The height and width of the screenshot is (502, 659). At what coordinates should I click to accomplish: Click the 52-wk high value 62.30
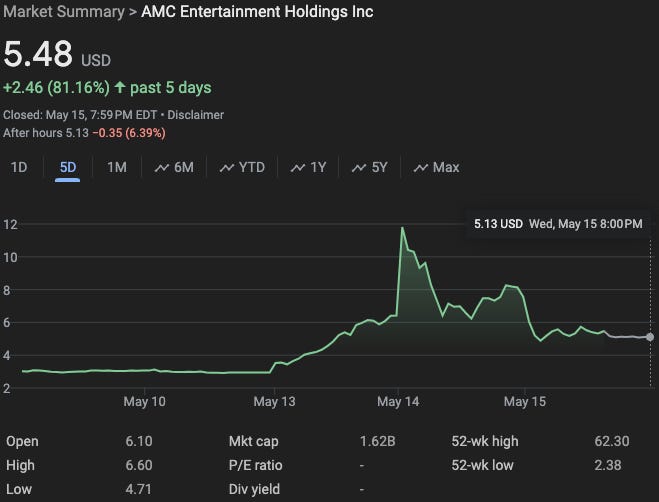pyautogui.click(x=612, y=441)
